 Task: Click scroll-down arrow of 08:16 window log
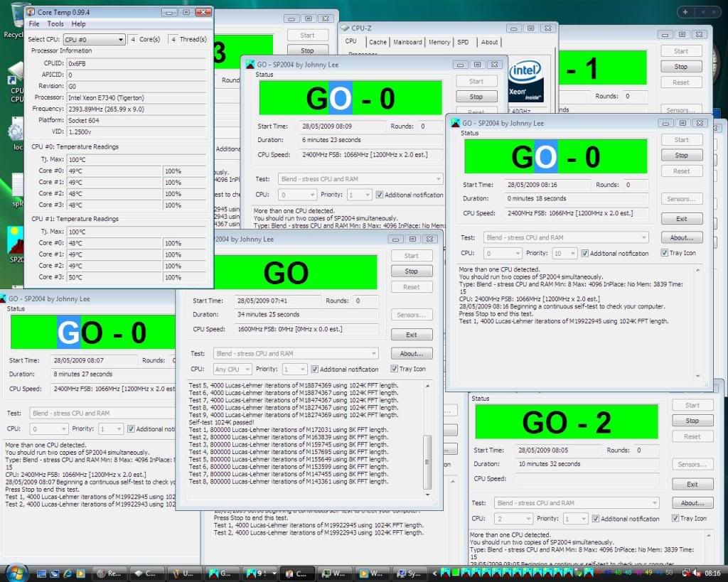[697, 376]
